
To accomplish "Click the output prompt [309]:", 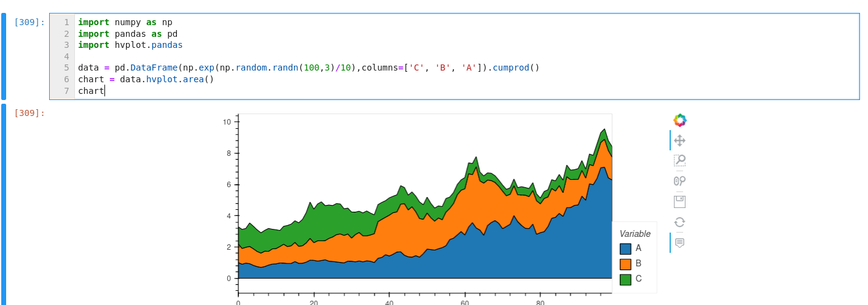I will pos(29,113).
